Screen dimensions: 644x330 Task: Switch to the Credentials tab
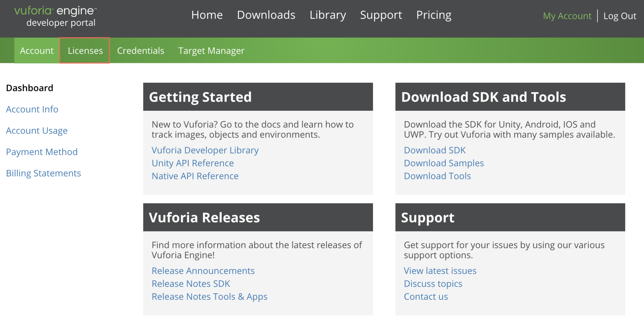pos(141,51)
